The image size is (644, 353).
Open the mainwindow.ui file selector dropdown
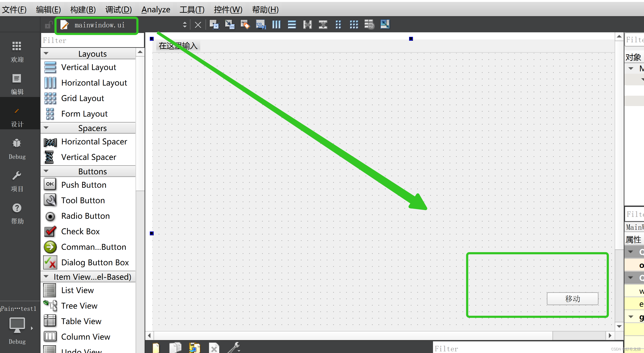[184, 25]
